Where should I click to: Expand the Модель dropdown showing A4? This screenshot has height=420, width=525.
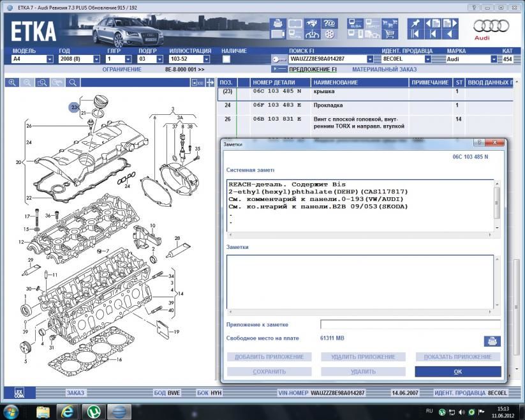[50, 59]
